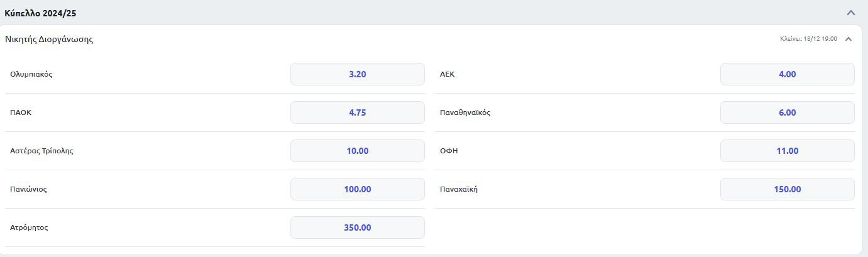The width and height of the screenshot is (868, 257).
Task: Select ΠΑΟΚ odds 4.75
Action: 358,112
